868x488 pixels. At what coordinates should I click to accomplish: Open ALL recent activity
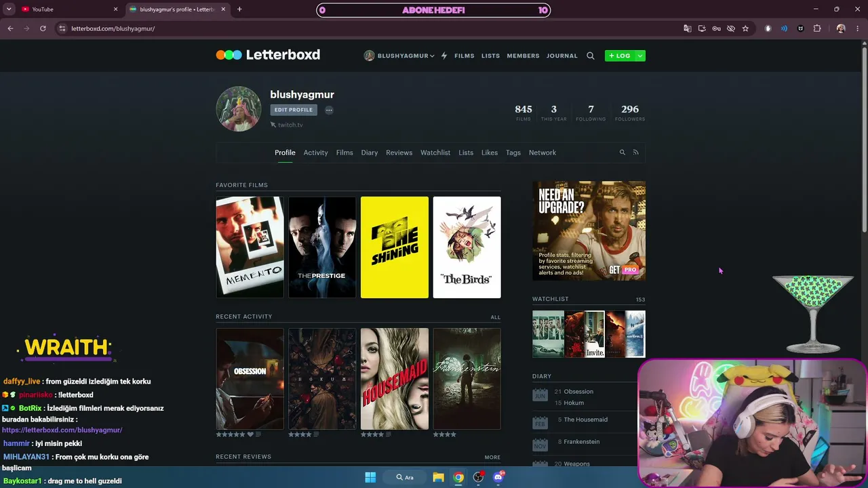496,317
